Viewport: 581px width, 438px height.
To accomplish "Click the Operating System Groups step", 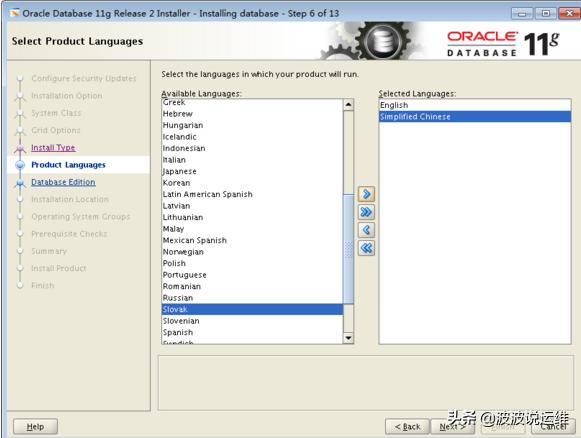I will click(x=81, y=216).
